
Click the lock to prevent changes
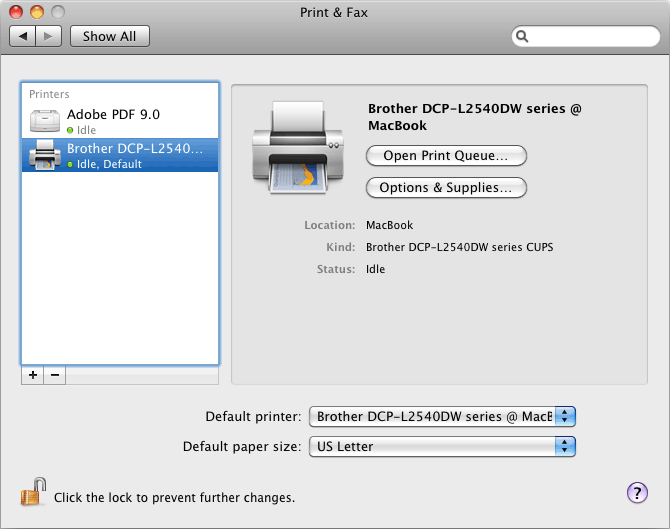point(33,492)
